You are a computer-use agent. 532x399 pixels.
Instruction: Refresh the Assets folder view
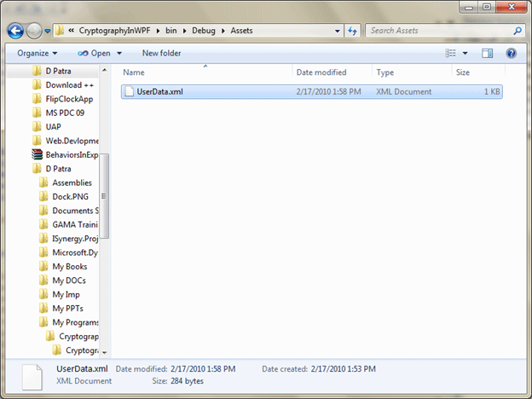[x=352, y=31]
